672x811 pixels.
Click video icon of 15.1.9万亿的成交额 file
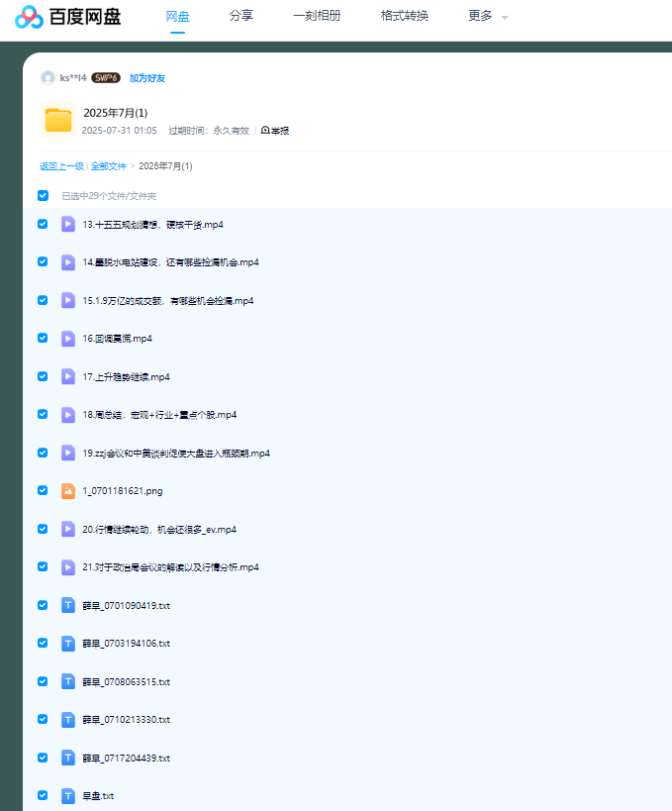coord(68,300)
